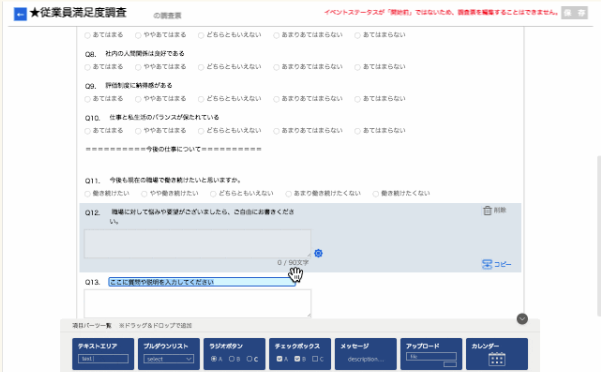
Task: Choose どちらともいえない for Q10
Action: [x=201, y=131]
